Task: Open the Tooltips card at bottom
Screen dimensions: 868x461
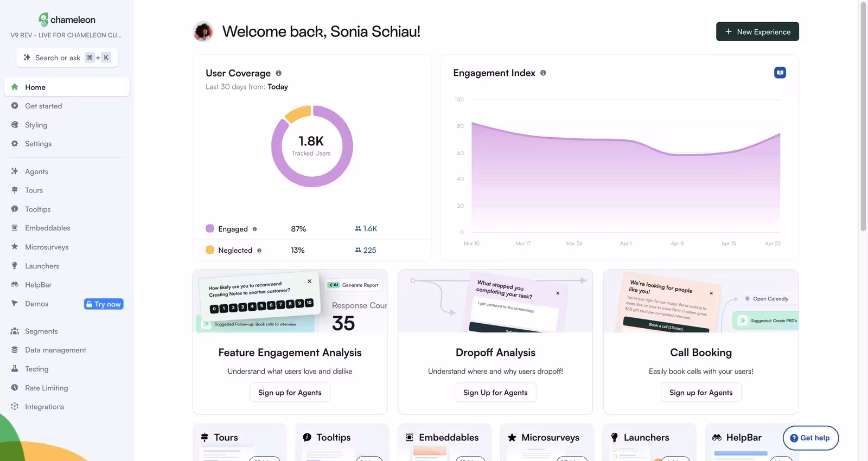Action: click(342, 442)
